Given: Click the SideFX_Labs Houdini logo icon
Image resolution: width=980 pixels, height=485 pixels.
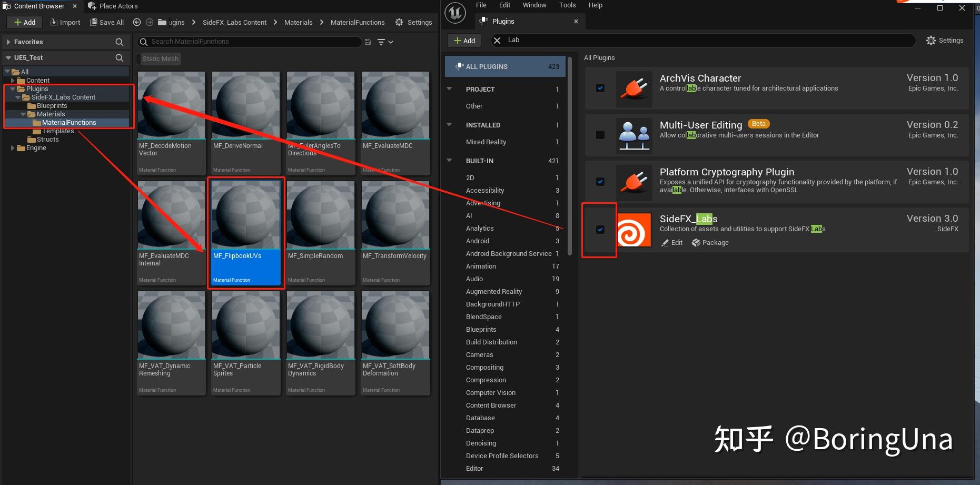Looking at the screenshot, I should click(x=634, y=230).
